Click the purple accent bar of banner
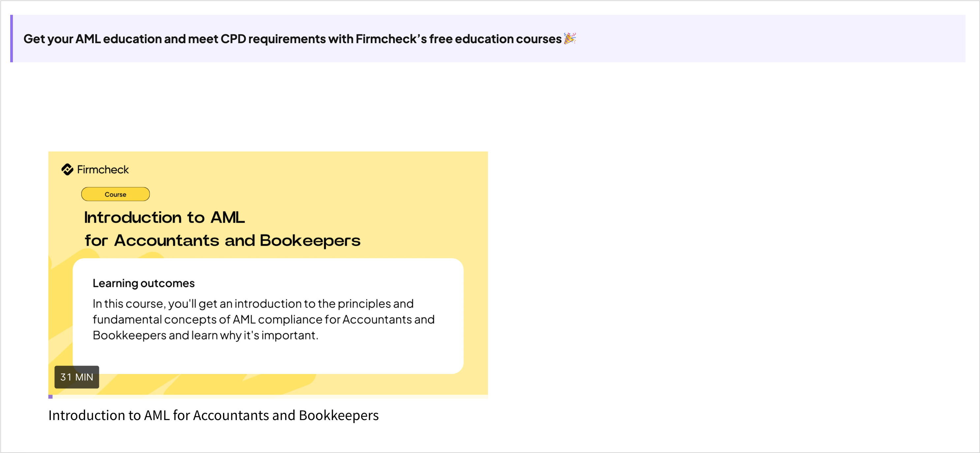This screenshot has height=453, width=980. (x=12, y=39)
